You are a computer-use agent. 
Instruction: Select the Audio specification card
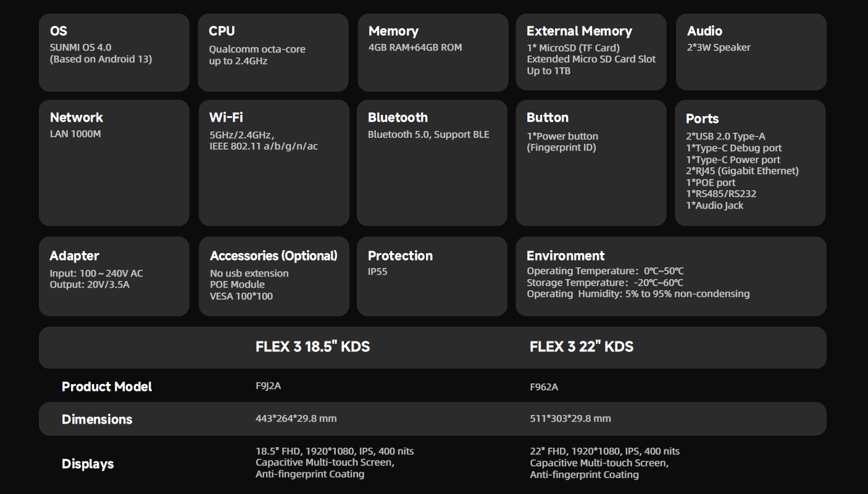(751, 52)
